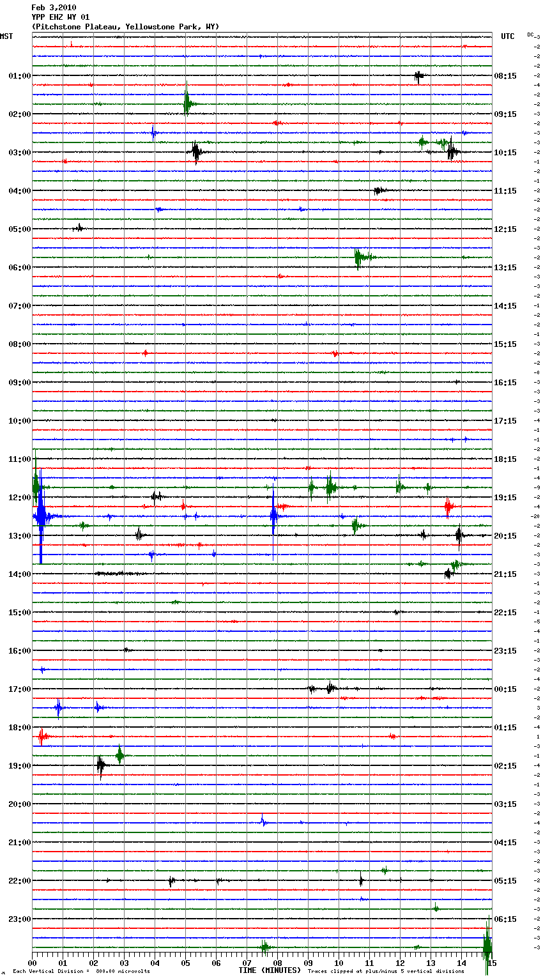Click minute tick 09 on the time axis
This screenshot has height=980, width=543.
point(309,963)
